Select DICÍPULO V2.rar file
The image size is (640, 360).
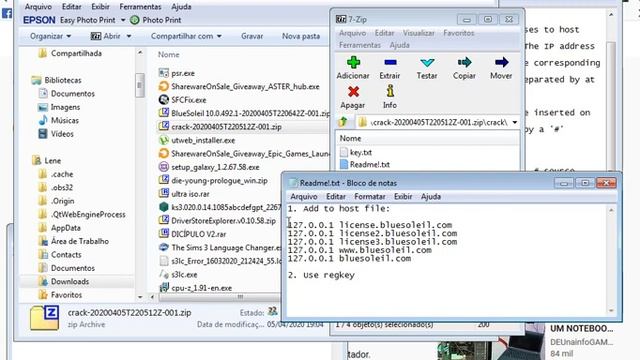click(192, 234)
